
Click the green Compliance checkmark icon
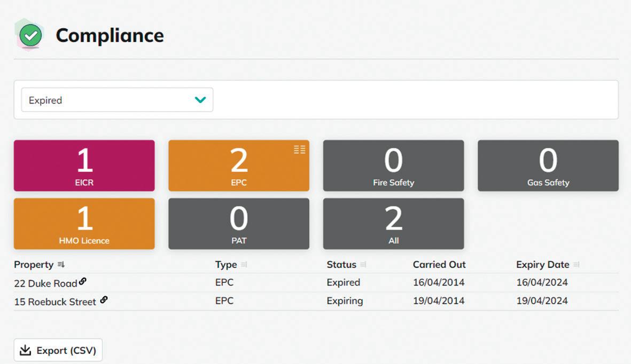[30, 35]
